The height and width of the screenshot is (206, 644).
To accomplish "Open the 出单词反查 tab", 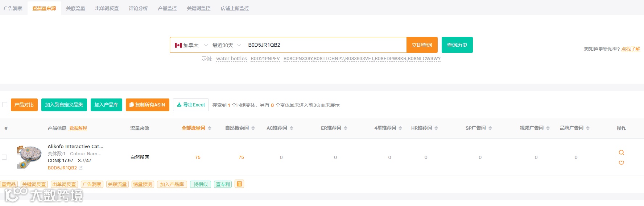I will (x=107, y=8).
